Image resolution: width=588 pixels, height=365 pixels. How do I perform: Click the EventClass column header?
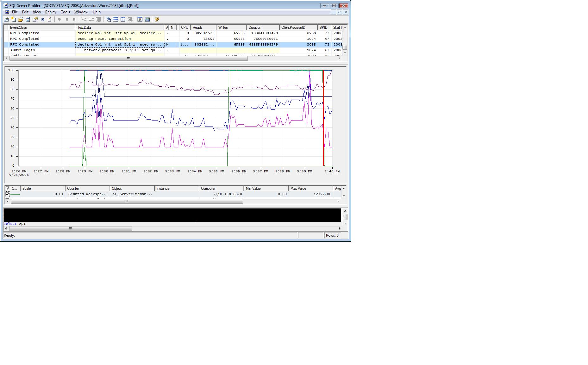tap(42, 28)
